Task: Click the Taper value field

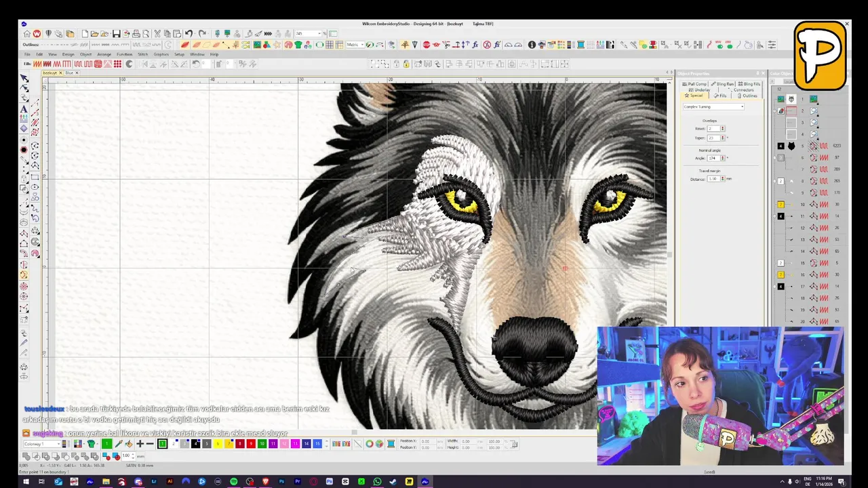Action: pos(713,138)
